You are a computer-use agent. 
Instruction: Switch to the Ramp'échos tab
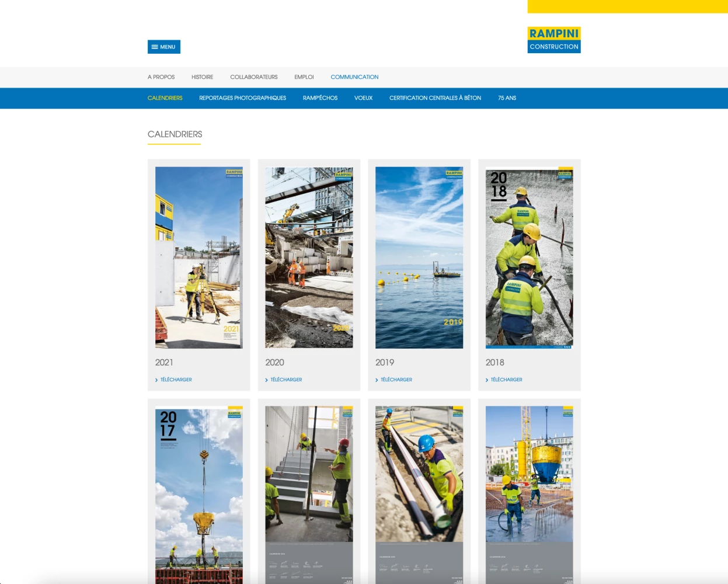320,98
